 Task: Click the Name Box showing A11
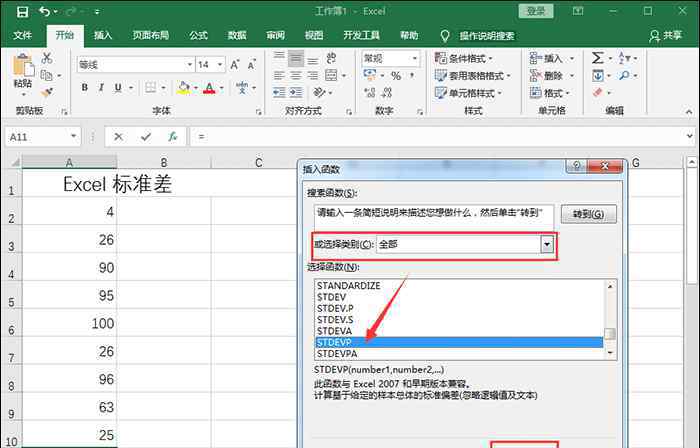pyautogui.click(x=43, y=137)
